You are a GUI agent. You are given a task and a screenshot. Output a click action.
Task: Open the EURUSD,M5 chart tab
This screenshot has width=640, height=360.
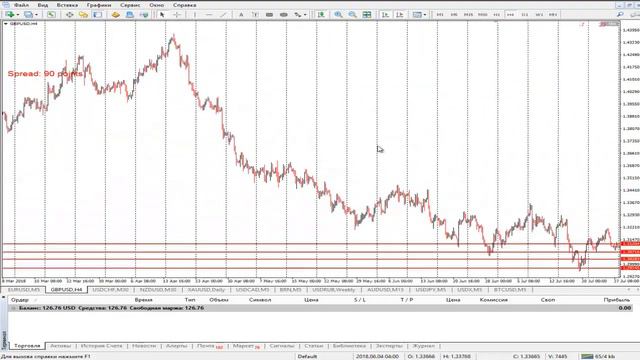24,289
